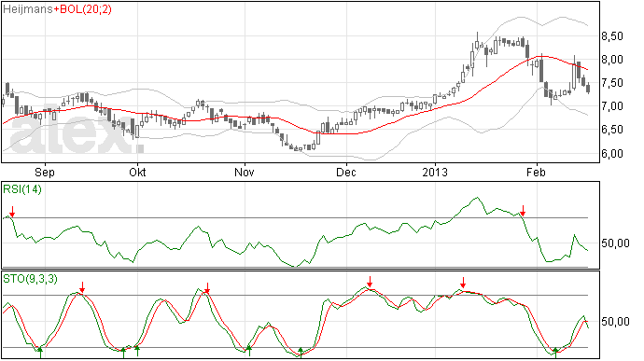Click the Feb month label

536,172
